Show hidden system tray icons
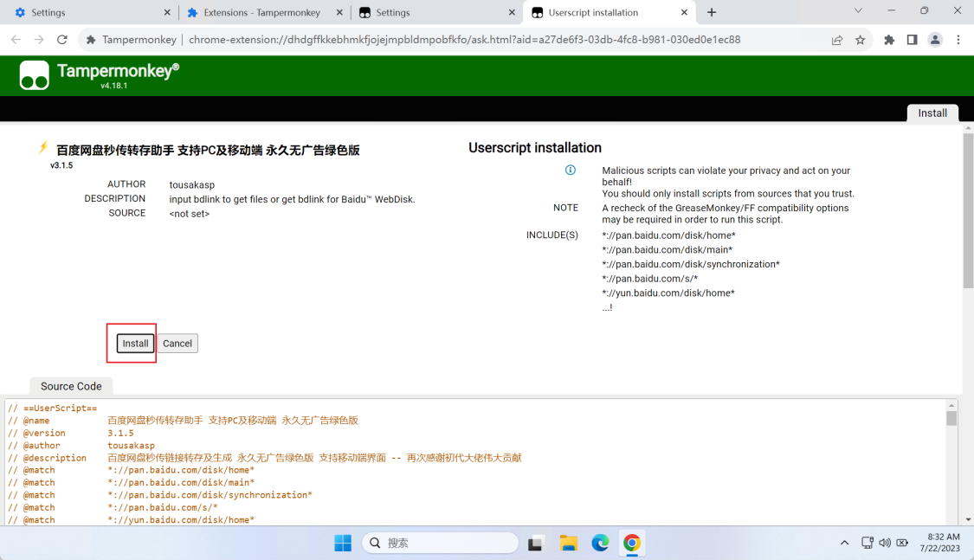This screenshot has height=560, width=974. tap(844, 543)
